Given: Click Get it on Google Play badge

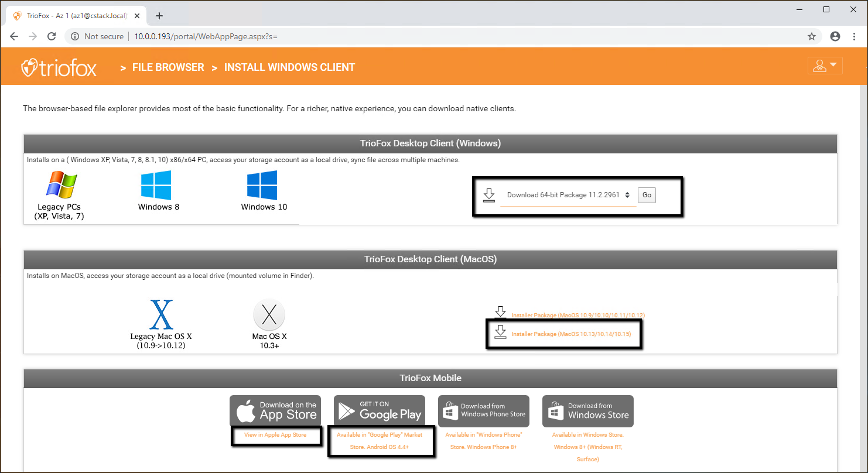Looking at the screenshot, I should point(380,411).
